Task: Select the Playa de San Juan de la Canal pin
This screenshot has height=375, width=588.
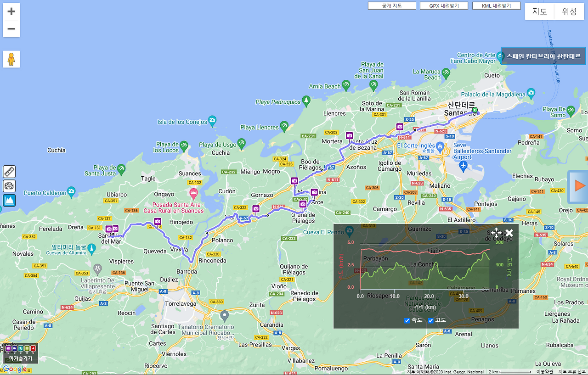Action: (373, 85)
